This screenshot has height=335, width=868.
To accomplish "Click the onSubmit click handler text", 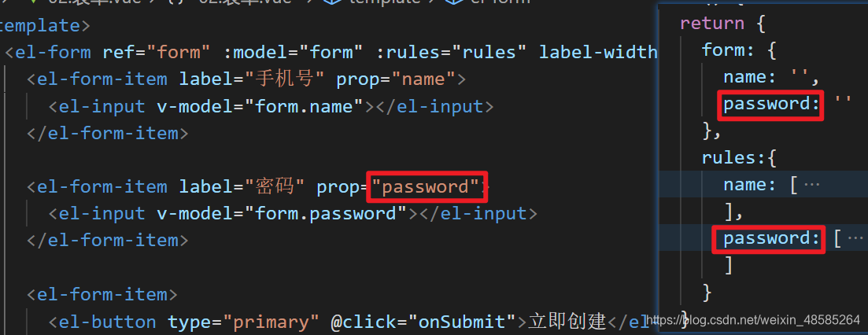I will point(462,321).
